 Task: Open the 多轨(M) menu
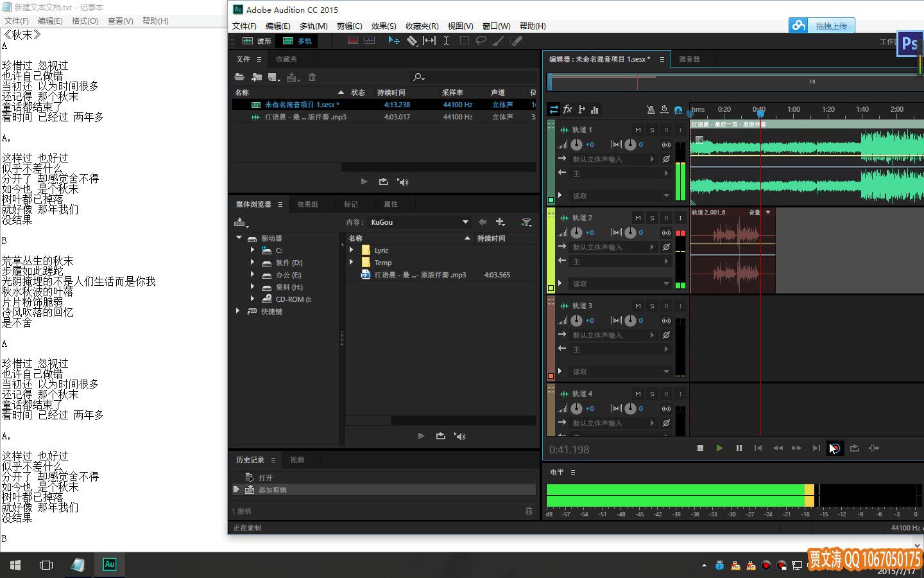tap(314, 26)
